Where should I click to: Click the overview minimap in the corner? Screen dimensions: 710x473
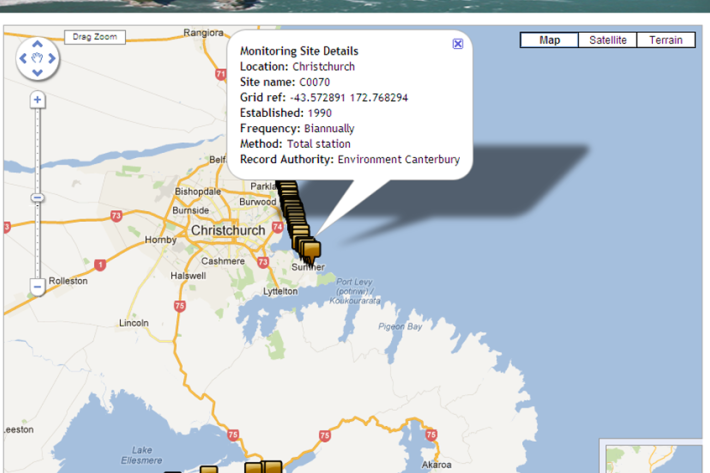655,456
